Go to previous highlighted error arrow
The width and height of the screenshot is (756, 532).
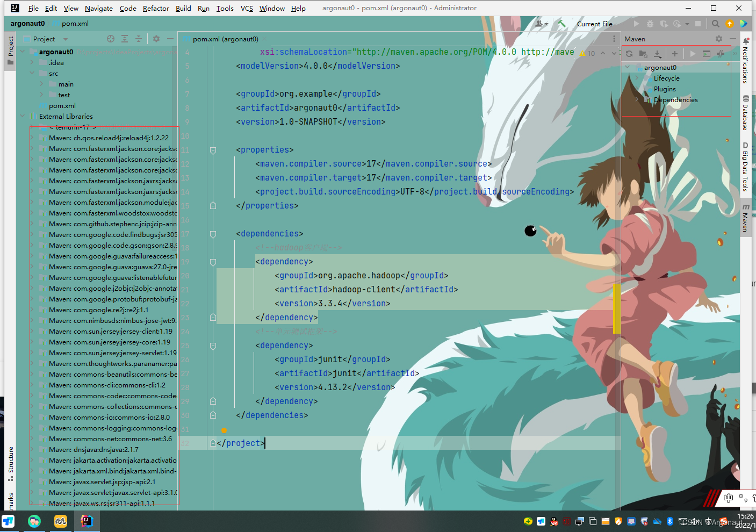pos(602,53)
